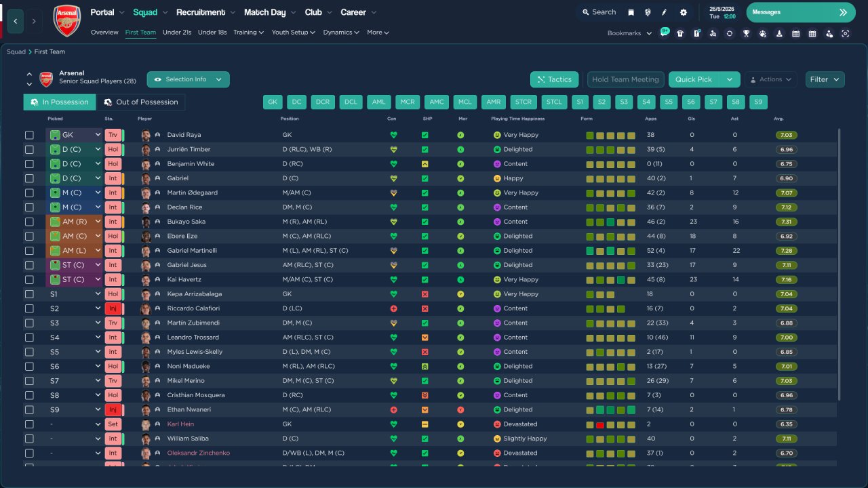Screen dimensions: 868x488
Task: Click the Search field in top bar
Action: click(598, 12)
